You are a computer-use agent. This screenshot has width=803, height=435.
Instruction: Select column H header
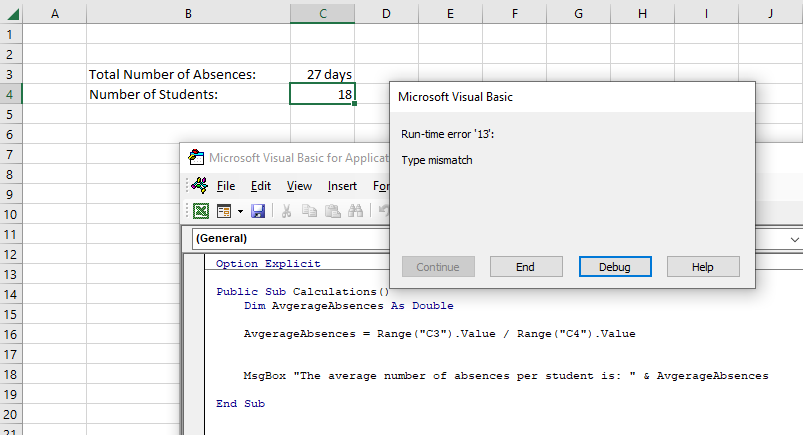point(643,14)
